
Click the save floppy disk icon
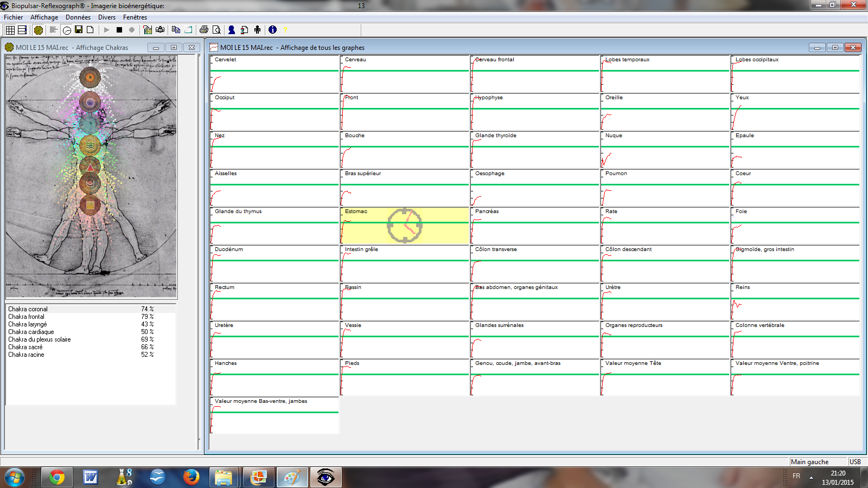pyautogui.click(x=79, y=30)
